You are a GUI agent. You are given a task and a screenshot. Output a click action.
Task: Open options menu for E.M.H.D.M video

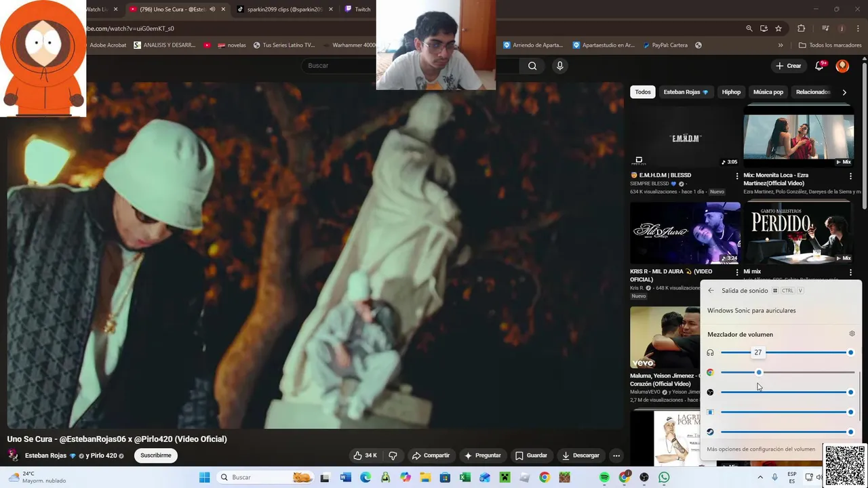[737, 176]
